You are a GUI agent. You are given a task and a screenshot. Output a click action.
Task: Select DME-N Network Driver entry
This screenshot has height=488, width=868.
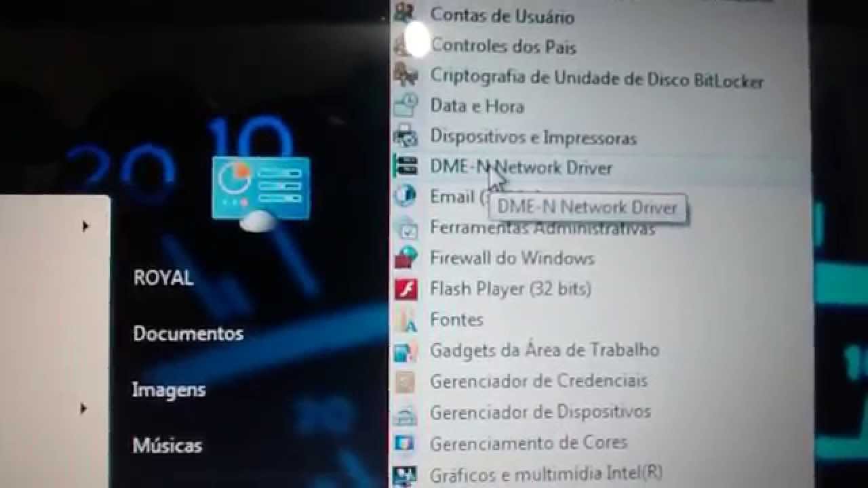(521, 167)
